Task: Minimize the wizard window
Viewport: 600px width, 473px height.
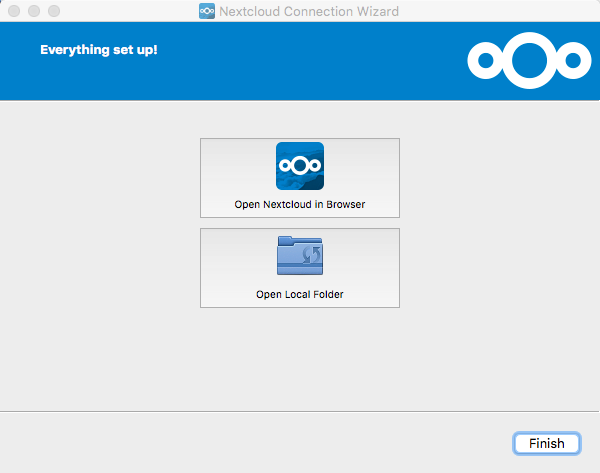Action: coord(34,11)
